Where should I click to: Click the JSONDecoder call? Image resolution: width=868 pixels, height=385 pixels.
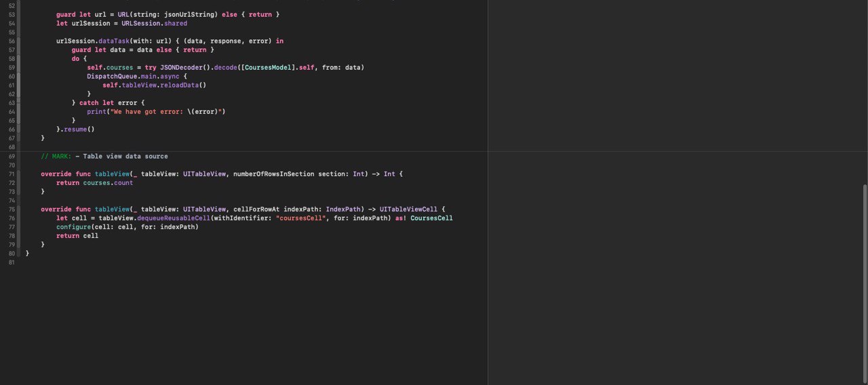(x=183, y=67)
